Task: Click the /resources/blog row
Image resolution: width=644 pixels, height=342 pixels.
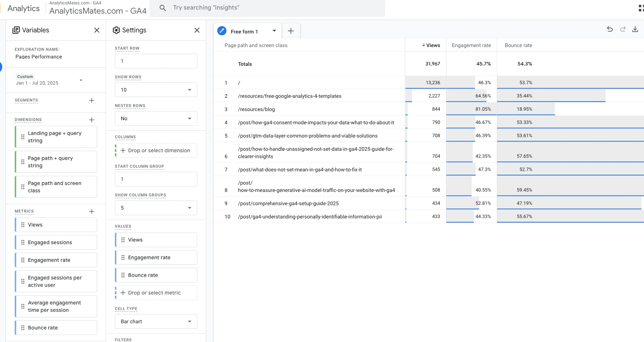Action: (256, 109)
